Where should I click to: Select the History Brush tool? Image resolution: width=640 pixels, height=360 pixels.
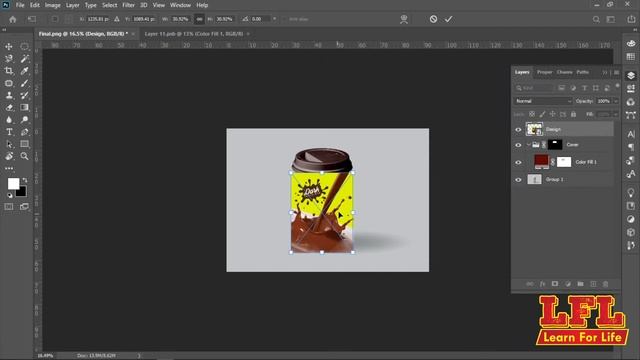coord(24,96)
